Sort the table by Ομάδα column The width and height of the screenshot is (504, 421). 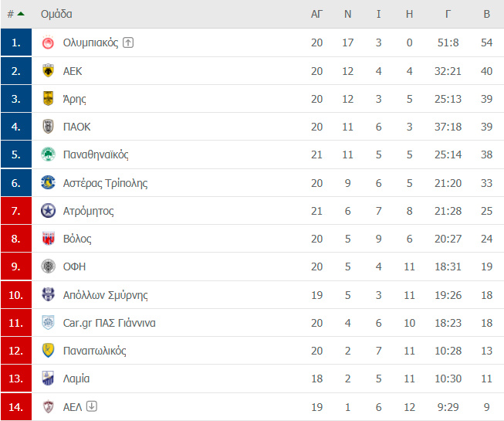click(56, 14)
